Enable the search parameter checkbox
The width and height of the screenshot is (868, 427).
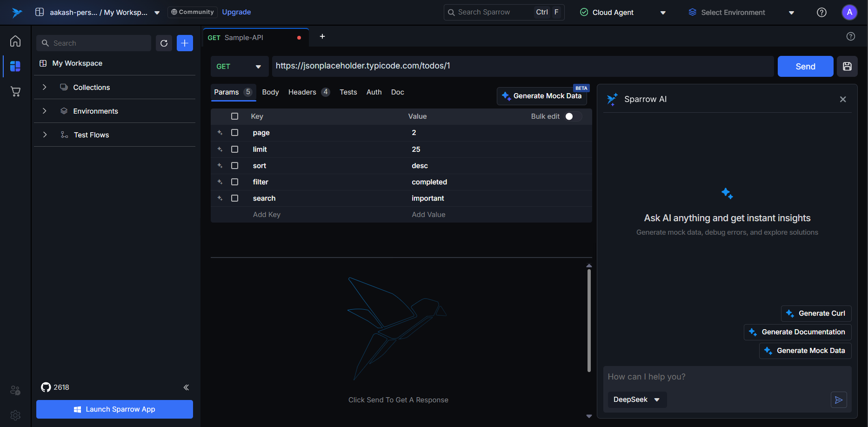235,198
